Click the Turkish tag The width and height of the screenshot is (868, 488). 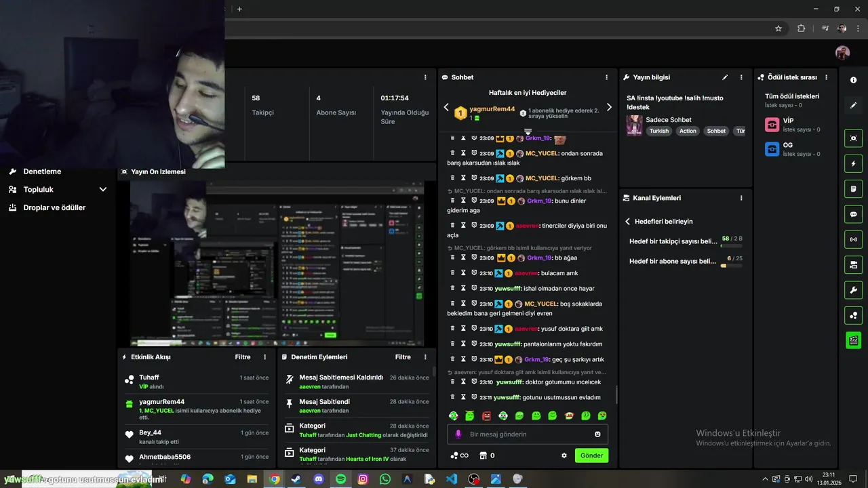pyautogui.click(x=658, y=131)
